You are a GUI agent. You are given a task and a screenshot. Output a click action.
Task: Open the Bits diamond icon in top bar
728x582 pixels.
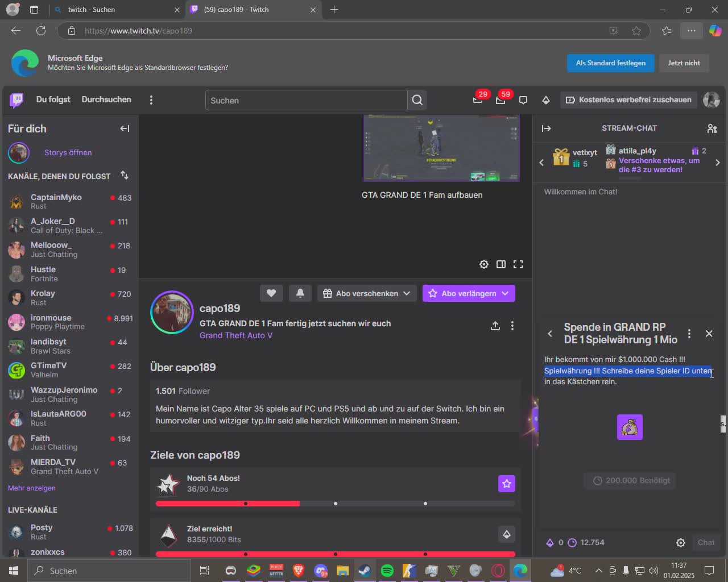click(x=545, y=100)
